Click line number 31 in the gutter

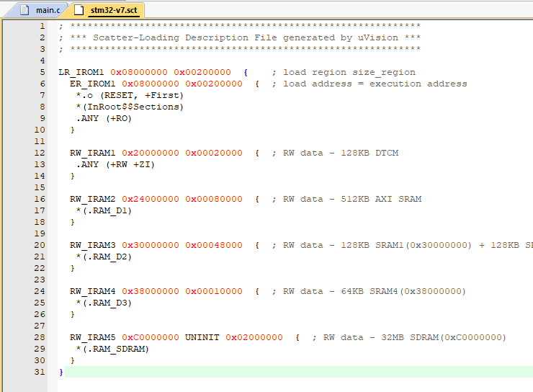click(x=40, y=372)
